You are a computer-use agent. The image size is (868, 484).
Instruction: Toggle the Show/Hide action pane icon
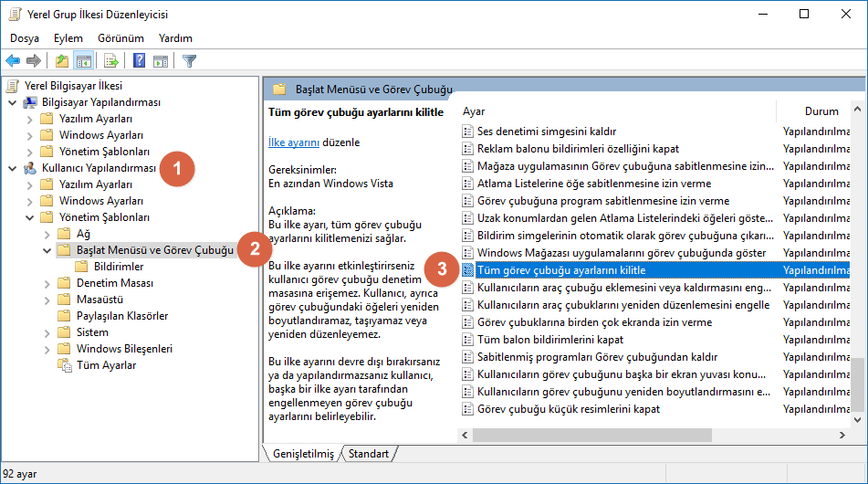(x=161, y=61)
